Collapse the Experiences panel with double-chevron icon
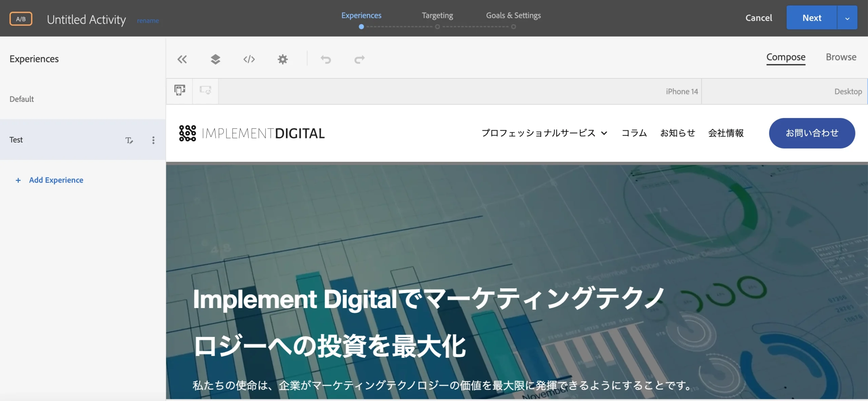The image size is (868, 401). (182, 59)
